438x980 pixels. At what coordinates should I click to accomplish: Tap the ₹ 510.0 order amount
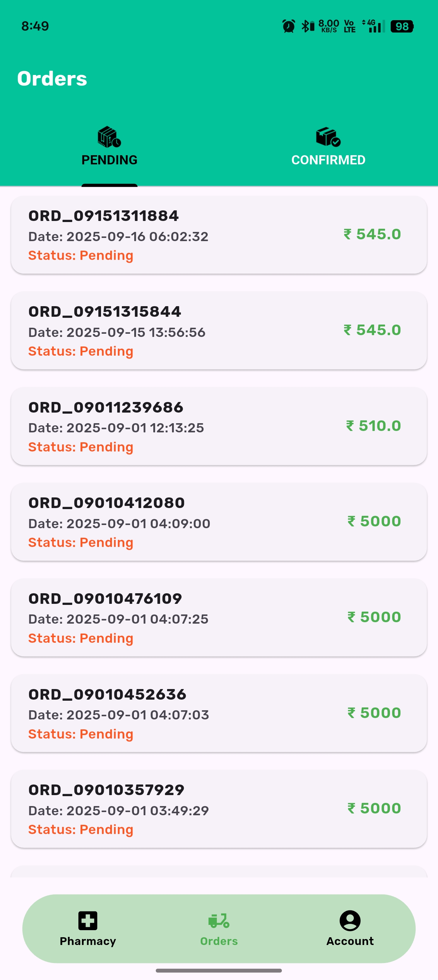pos(373,426)
